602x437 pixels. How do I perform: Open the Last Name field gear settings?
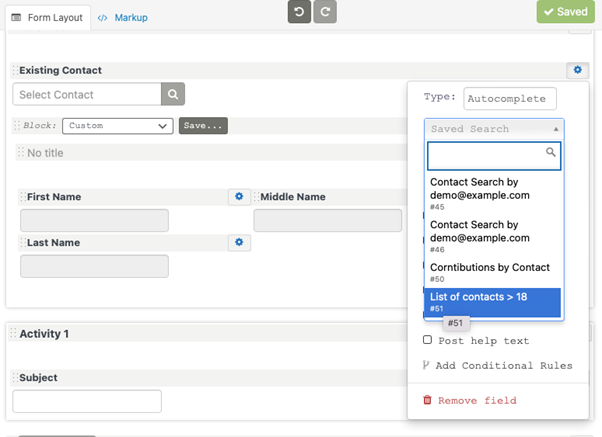[x=238, y=242]
